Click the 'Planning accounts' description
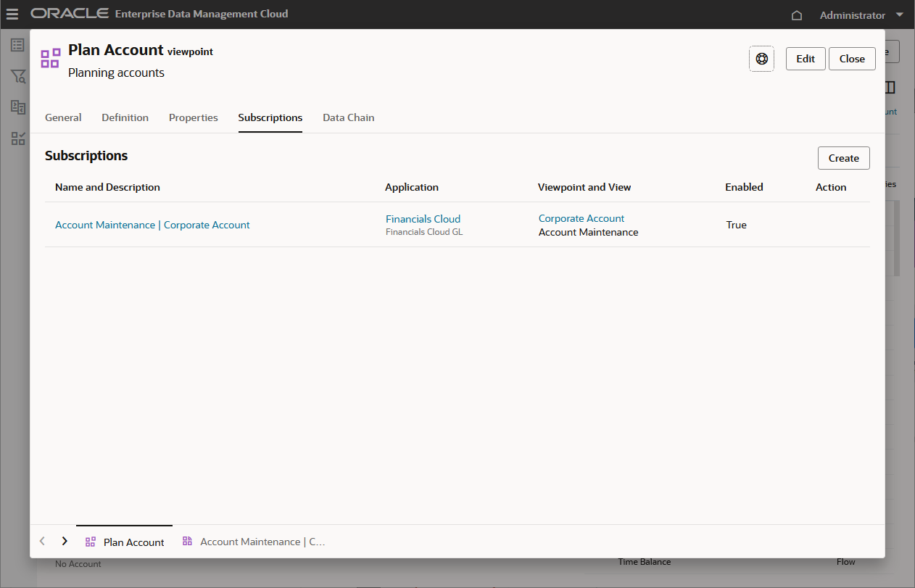Screen dimensions: 915x588 tap(116, 73)
